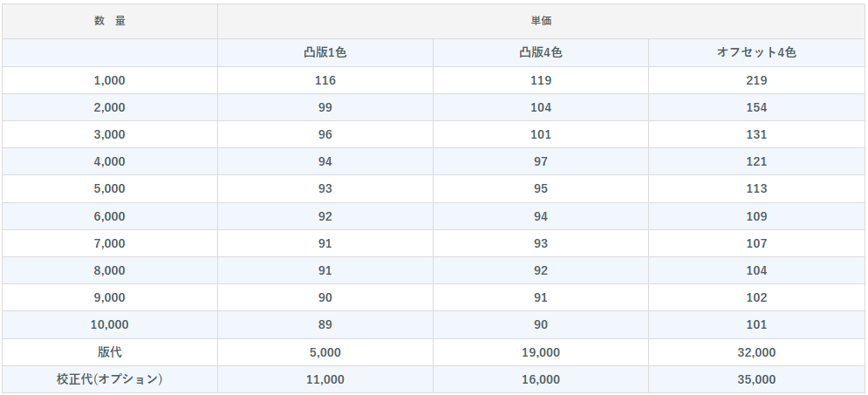This screenshot has height=395, width=868.
Task: Click price 101 in the 3,000 row
Action: (x=541, y=134)
